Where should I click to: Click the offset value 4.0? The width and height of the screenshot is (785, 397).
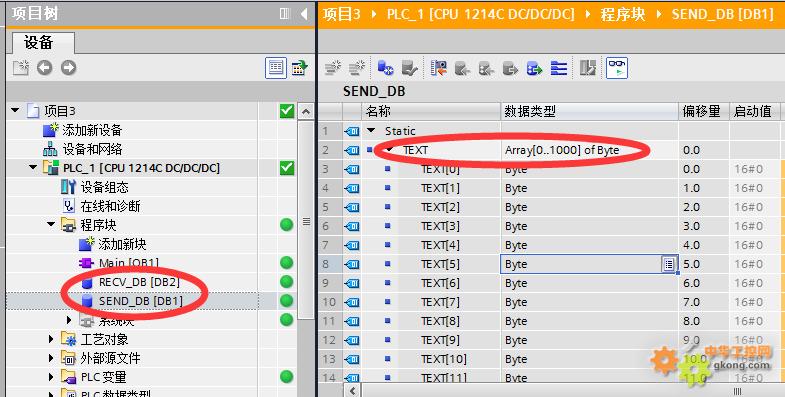pyautogui.click(x=691, y=245)
